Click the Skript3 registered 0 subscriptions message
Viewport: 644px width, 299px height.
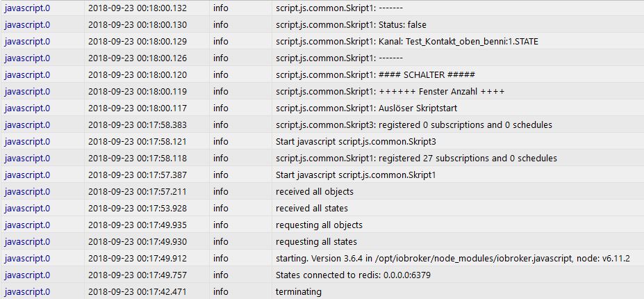(414, 124)
